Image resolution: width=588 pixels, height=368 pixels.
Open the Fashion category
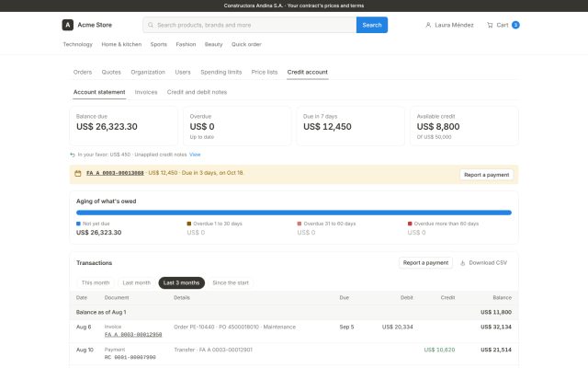pos(186,44)
